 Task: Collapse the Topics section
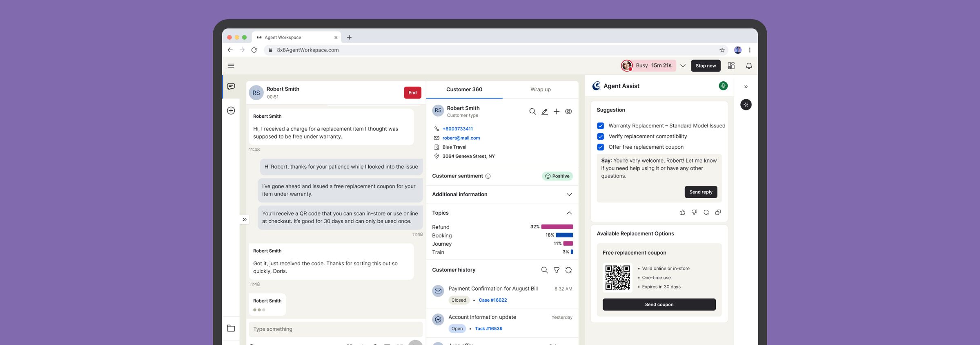click(x=569, y=213)
